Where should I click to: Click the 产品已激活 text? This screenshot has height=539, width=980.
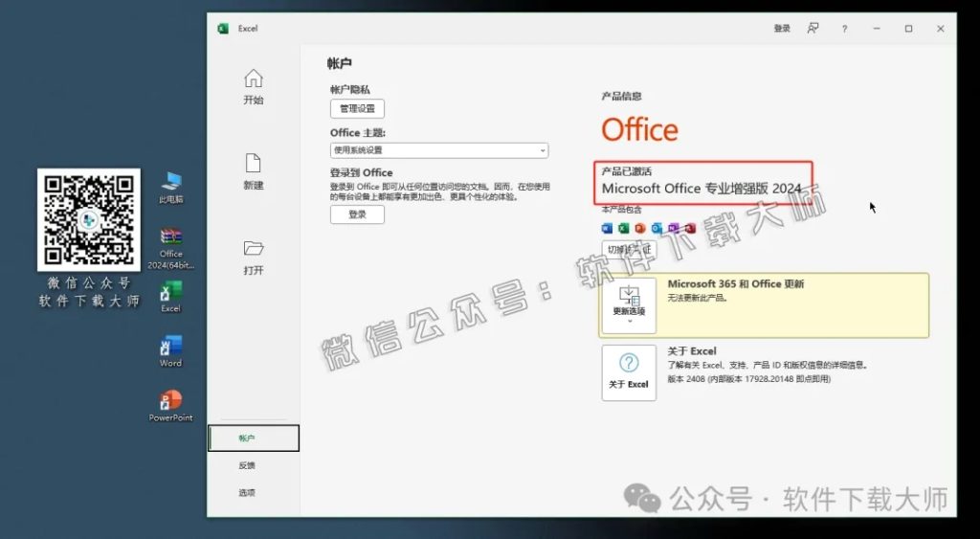626,171
